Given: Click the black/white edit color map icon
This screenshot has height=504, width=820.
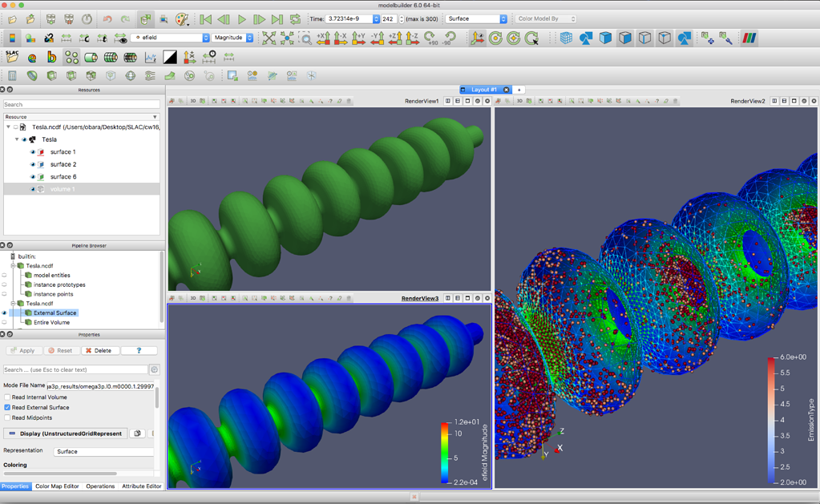Looking at the screenshot, I should (171, 56).
